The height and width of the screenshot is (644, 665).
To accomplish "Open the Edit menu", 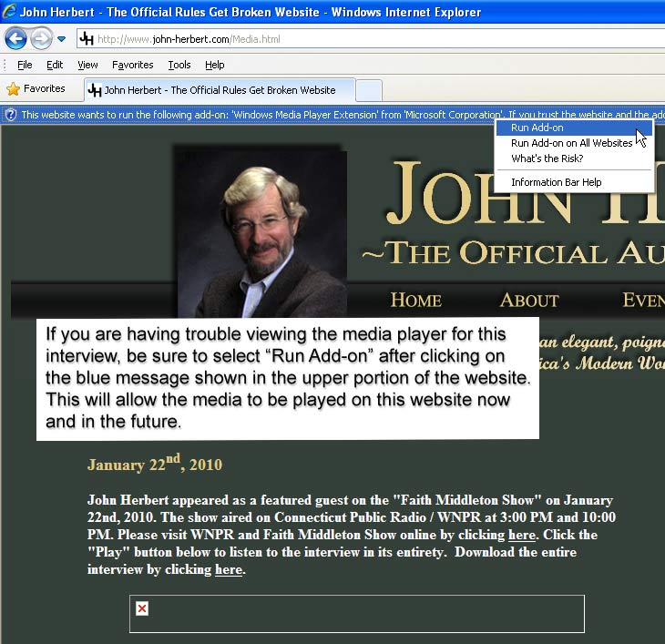I will 55,65.
